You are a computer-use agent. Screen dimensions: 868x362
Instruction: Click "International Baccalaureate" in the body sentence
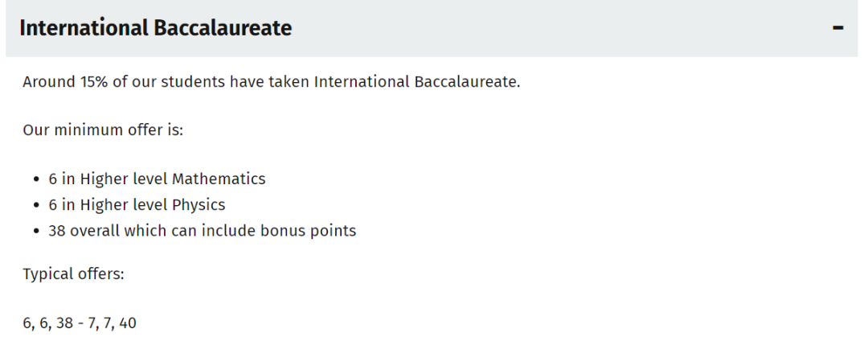pyautogui.click(x=417, y=82)
